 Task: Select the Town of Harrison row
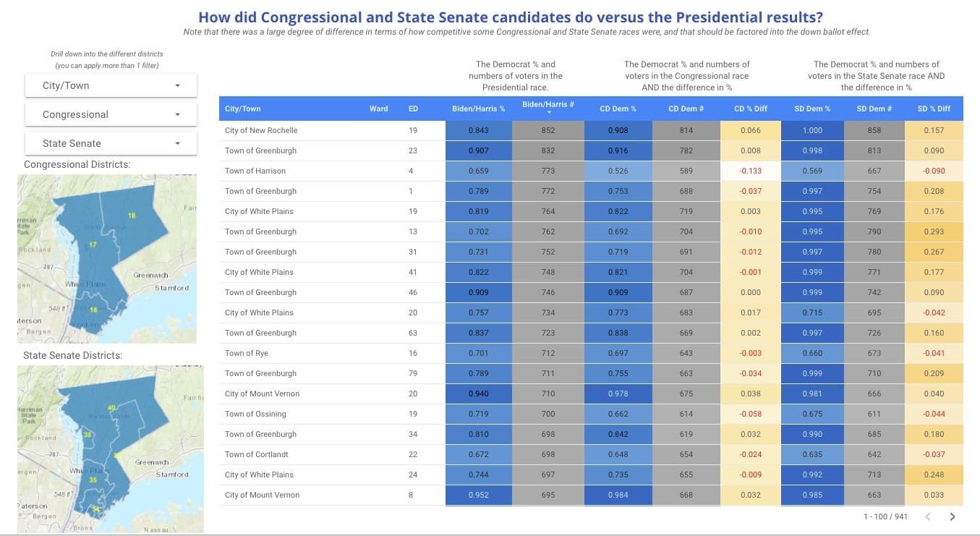coord(255,171)
